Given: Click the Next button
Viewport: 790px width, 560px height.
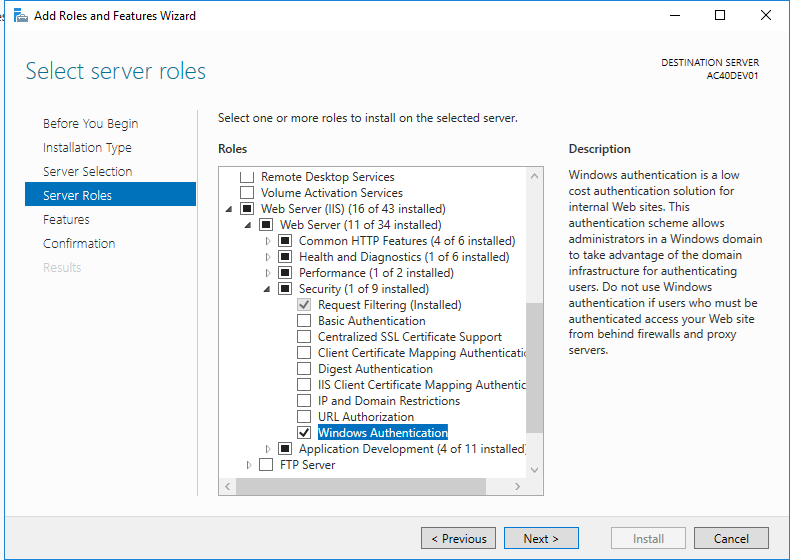Looking at the screenshot, I should [x=541, y=538].
